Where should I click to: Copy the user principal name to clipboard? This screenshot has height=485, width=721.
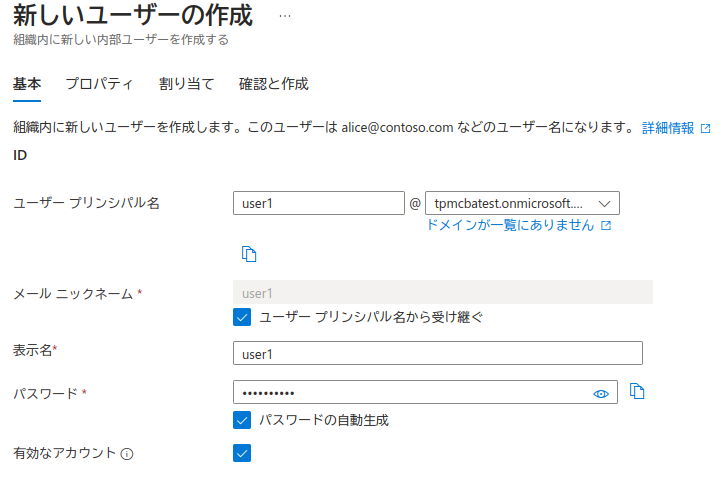coord(249,254)
